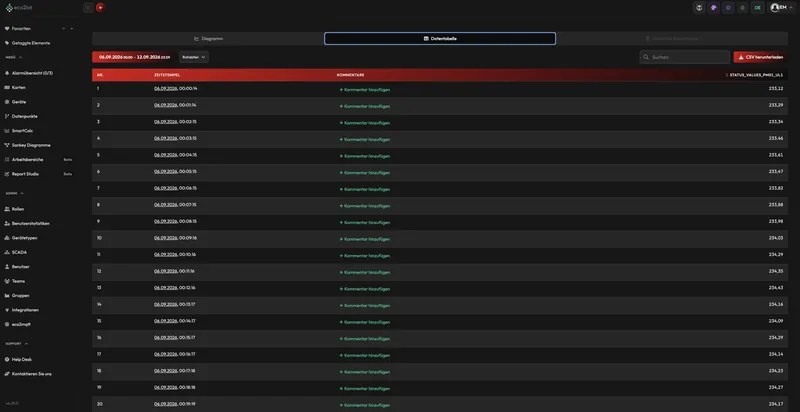Select the Datentabelle tab
Image resolution: width=800 pixels, height=412 pixels.
[x=440, y=39]
